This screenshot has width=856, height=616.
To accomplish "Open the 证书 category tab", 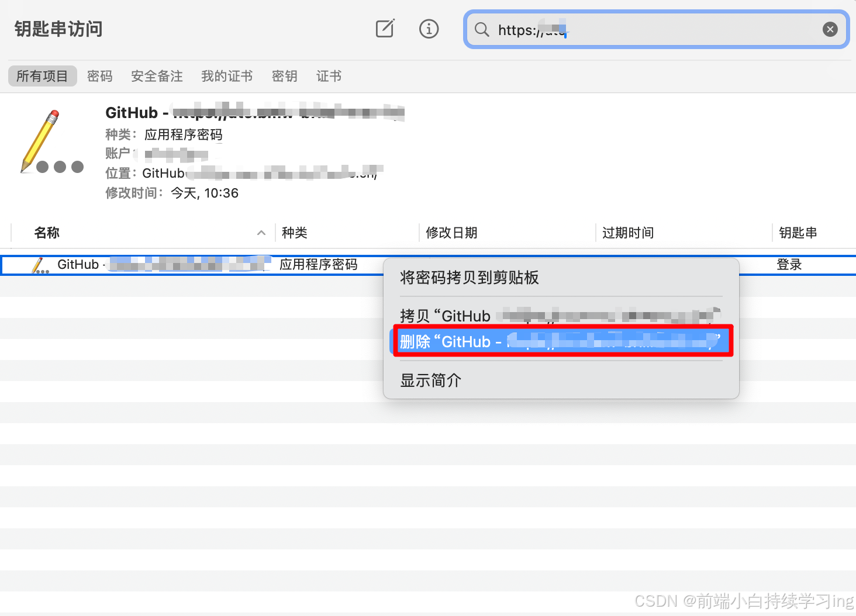I will coord(328,75).
